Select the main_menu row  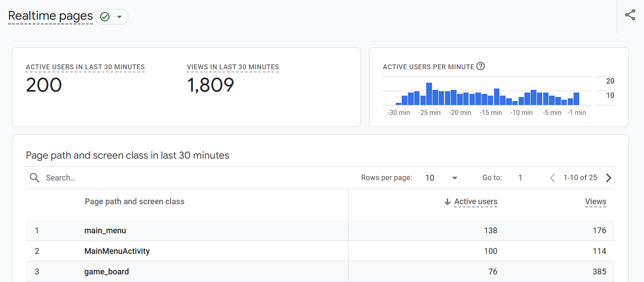point(320,231)
